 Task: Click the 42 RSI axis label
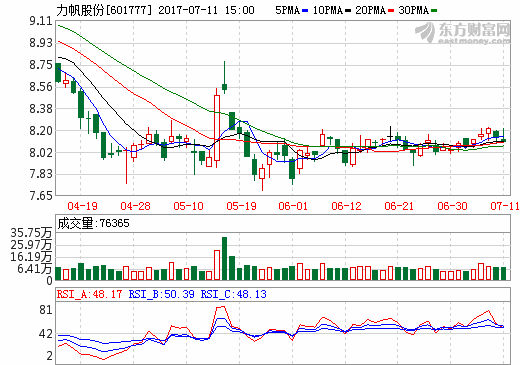pyautogui.click(x=46, y=334)
